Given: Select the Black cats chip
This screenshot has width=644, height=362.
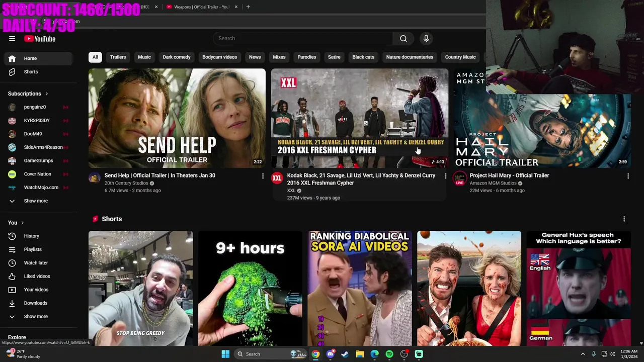Looking at the screenshot, I should tap(363, 57).
